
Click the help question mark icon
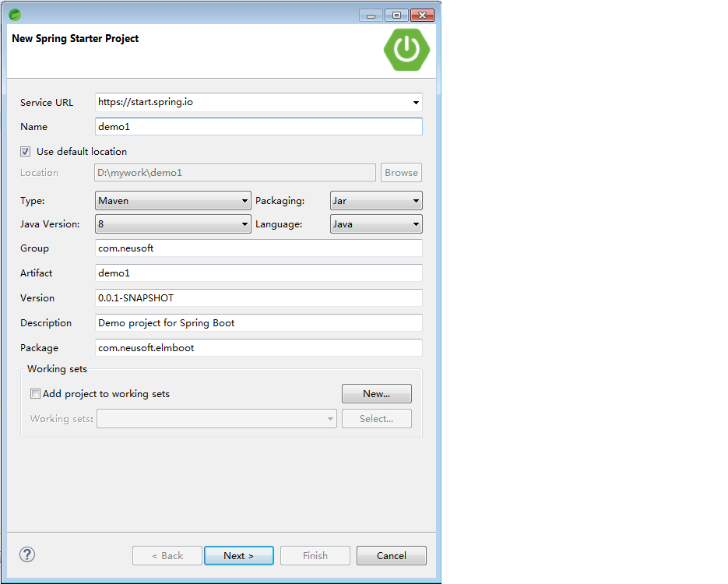click(x=27, y=554)
